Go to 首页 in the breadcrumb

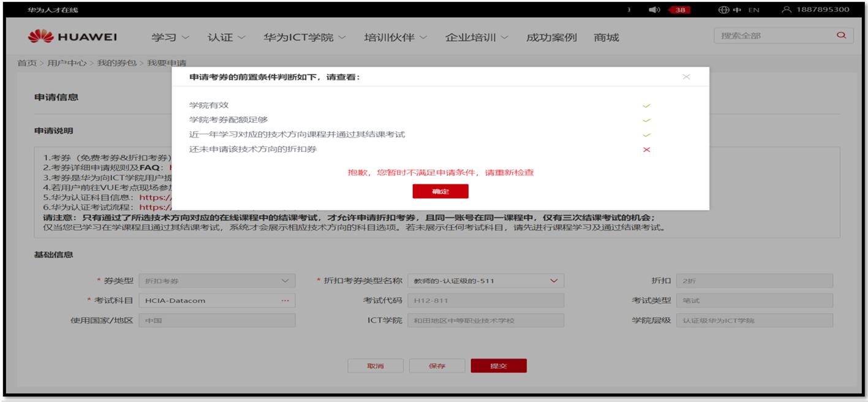(27, 63)
